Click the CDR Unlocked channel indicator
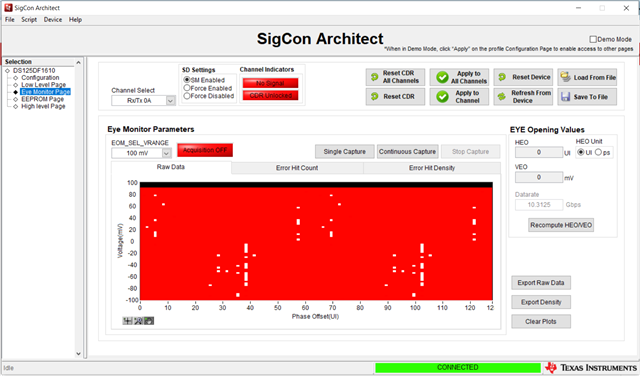Image resolution: width=640 pixels, height=376 pixels. 270,96
